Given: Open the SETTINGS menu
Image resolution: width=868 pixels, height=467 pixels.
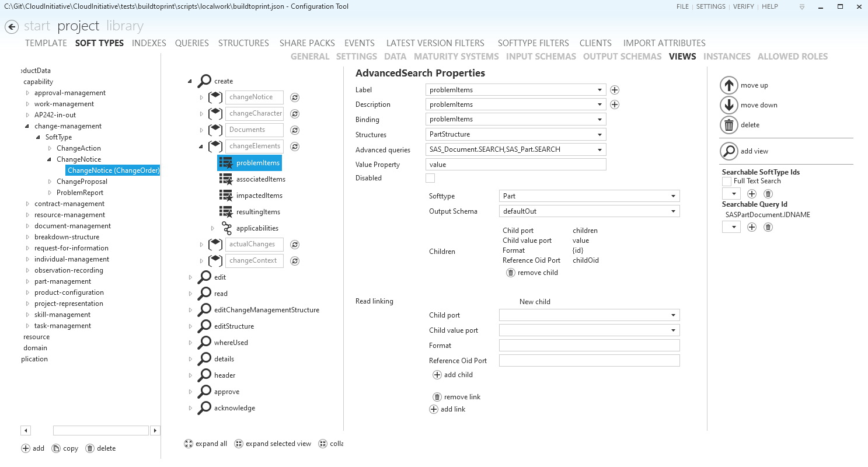Looking at the screenshot, I should click(x=712, y=6).
